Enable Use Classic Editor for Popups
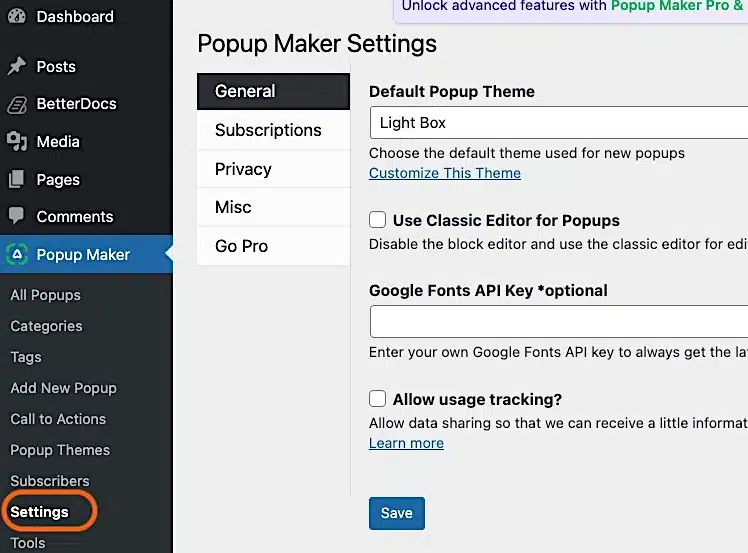 pyautogui.click(x=377, y=220)
